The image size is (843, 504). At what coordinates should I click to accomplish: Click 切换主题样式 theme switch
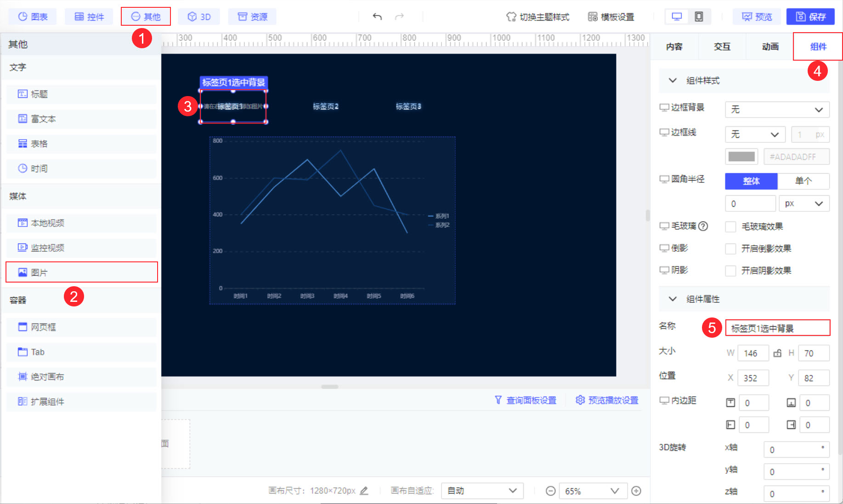pyautogui.click(x=538, y=17)
